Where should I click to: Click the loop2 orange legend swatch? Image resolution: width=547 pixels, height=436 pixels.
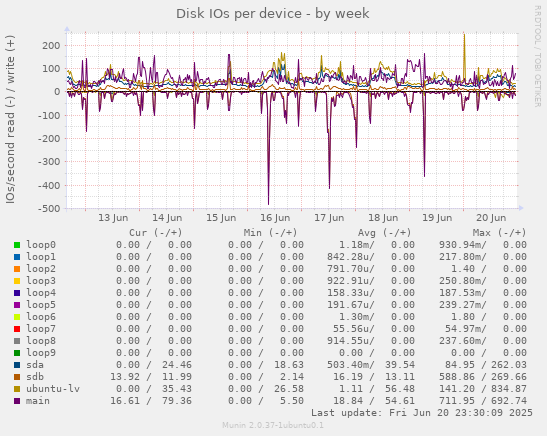17,269
